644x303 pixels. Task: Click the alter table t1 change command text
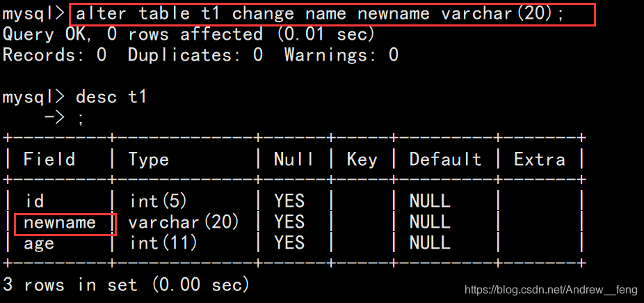point(321,15)
